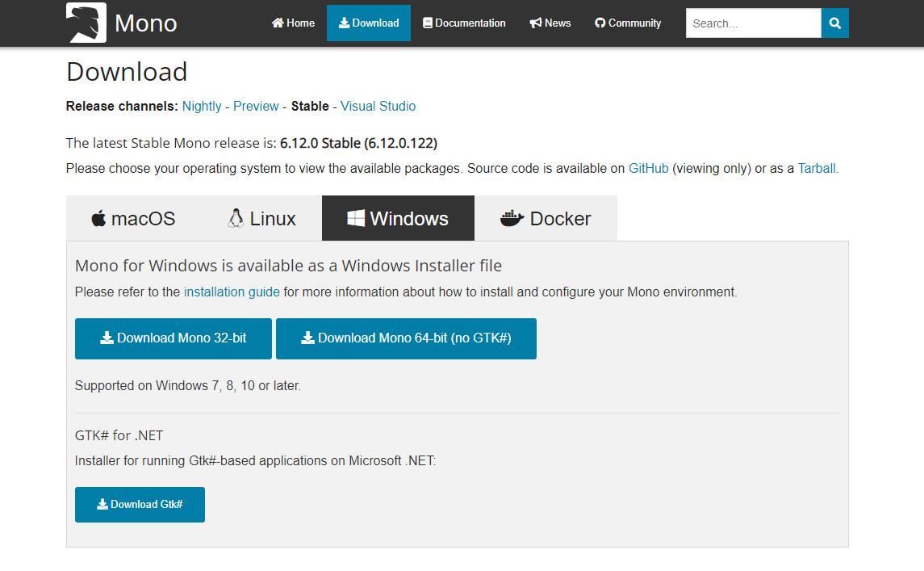
Task: Follow the Tarball source link
Action: (x=816, y=169)
